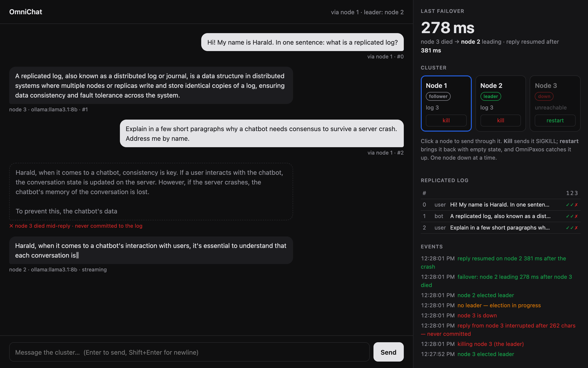
Task: Click the 'via node 1 · #2' message label
Action: point(385,152)
